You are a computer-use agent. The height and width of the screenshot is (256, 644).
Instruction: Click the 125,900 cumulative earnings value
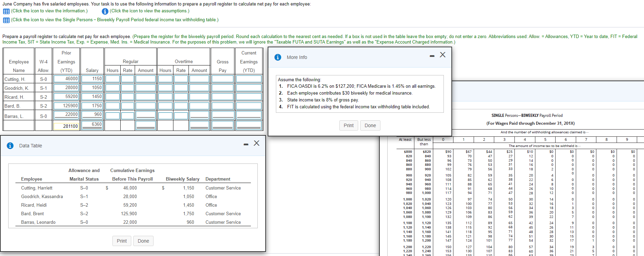click(x=129, y=214)
